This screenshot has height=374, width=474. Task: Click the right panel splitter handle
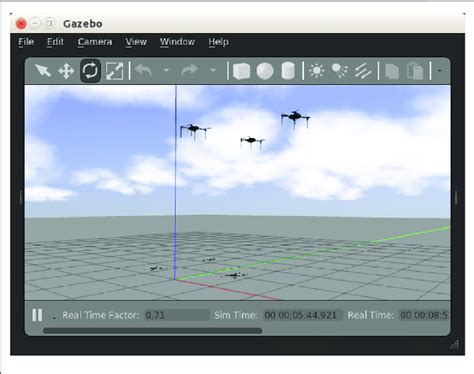coord(456,197)
